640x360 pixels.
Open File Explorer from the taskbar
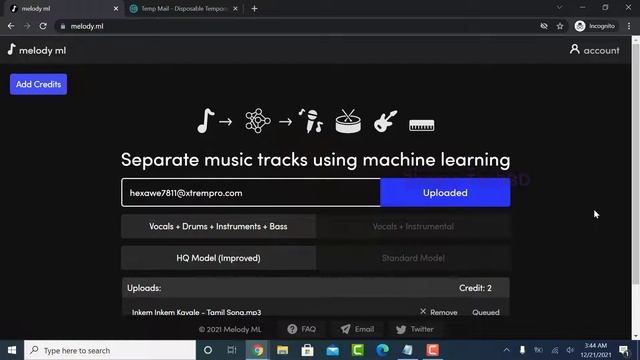coord(282,350)
